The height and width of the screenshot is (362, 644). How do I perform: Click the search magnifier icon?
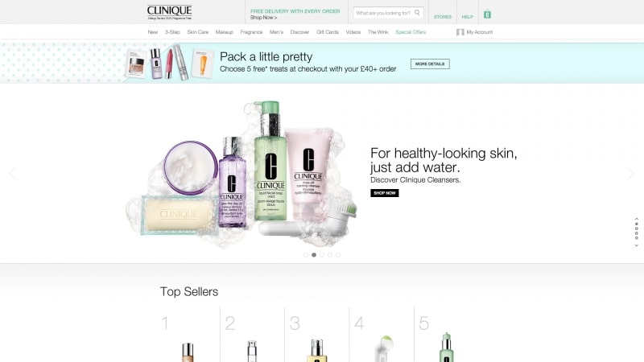click(417, 13)
